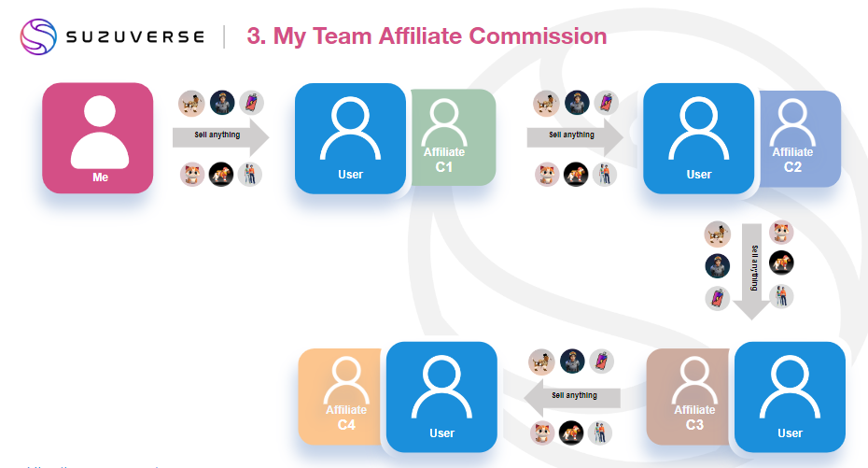Select the brown Affiliate C3 card
The image size is (868, 468).
(689, 395)
